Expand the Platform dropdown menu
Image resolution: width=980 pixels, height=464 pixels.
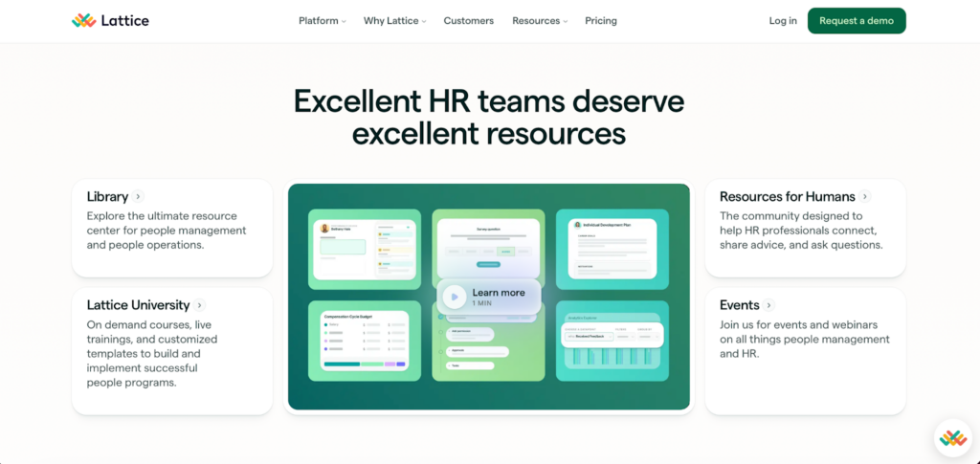(x=322, y=21)
